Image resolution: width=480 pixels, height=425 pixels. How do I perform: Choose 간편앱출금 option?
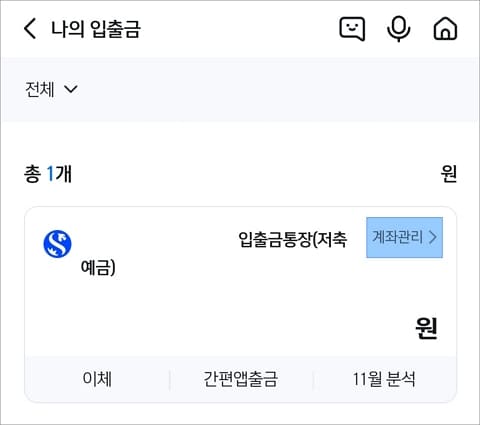(240, 379)
